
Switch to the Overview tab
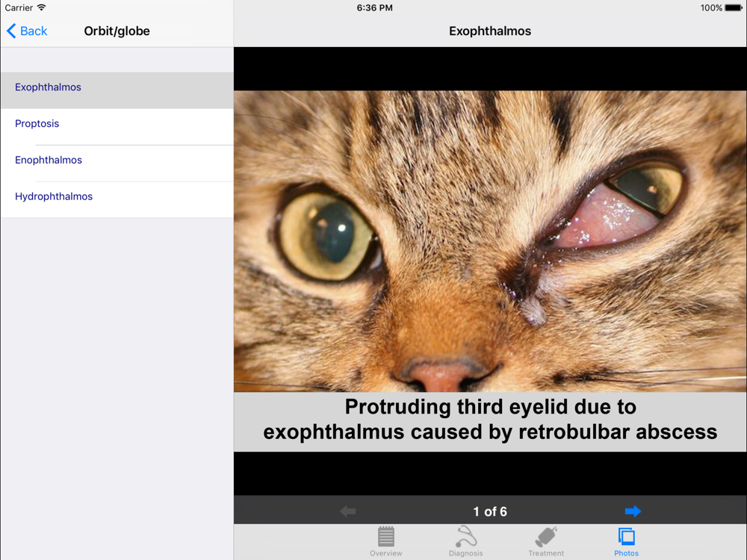386,542
